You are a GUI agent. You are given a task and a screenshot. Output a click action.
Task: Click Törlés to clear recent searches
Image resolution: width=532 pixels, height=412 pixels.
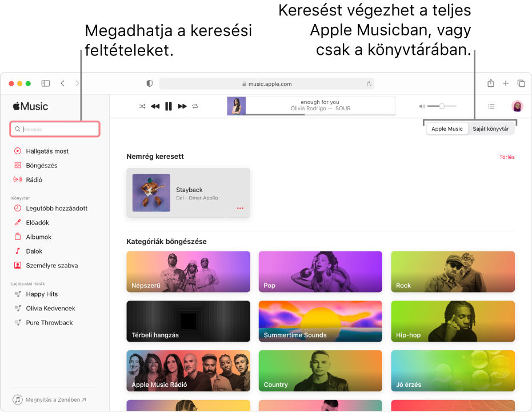point(506,157)
